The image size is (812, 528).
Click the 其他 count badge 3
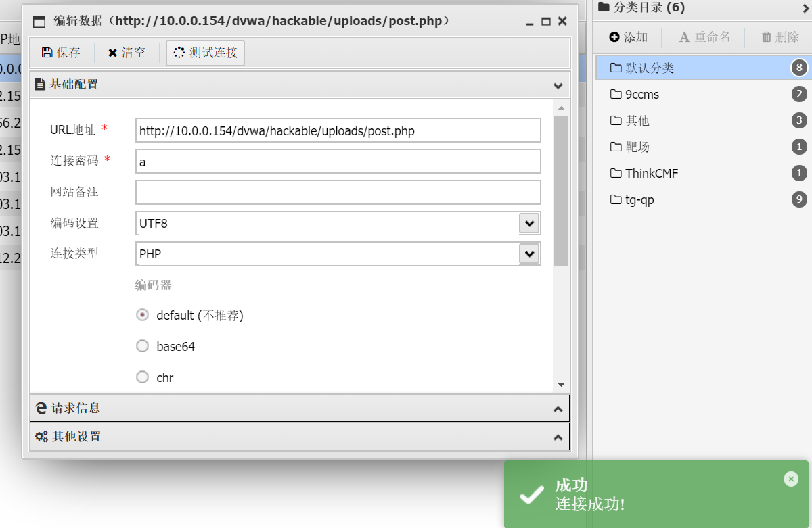coord(799,120)
